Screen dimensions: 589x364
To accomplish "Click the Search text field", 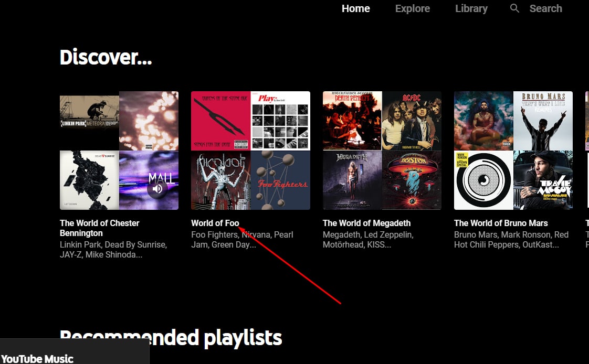I will (545, 8).
